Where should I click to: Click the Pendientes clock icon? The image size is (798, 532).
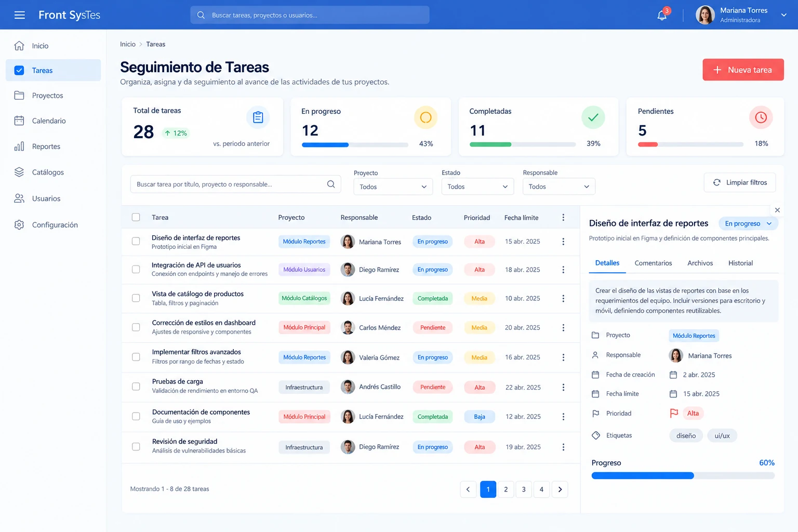coord(761,117)
